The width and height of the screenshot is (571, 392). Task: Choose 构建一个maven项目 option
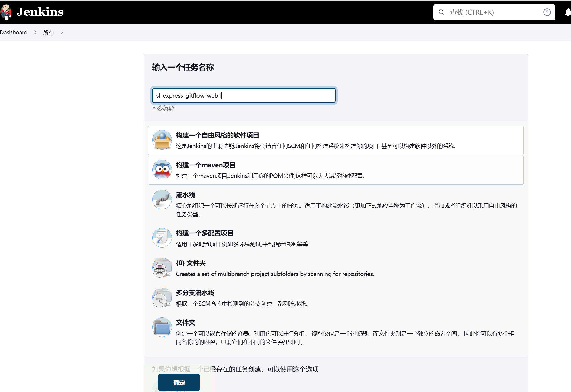point(335,170)
